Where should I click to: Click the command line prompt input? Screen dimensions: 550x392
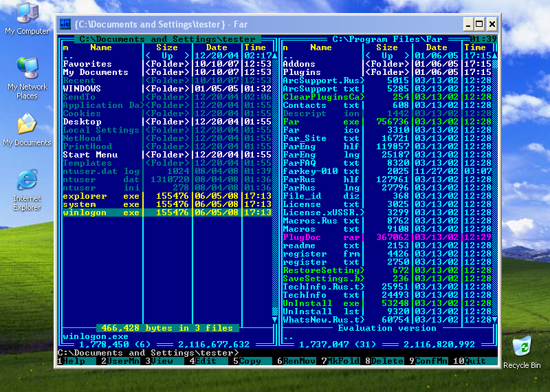(277, 353)
